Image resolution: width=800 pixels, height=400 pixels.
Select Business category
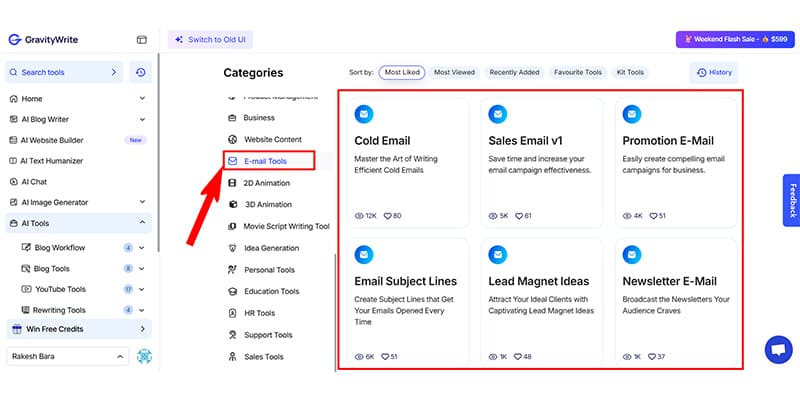pos(259,118)
